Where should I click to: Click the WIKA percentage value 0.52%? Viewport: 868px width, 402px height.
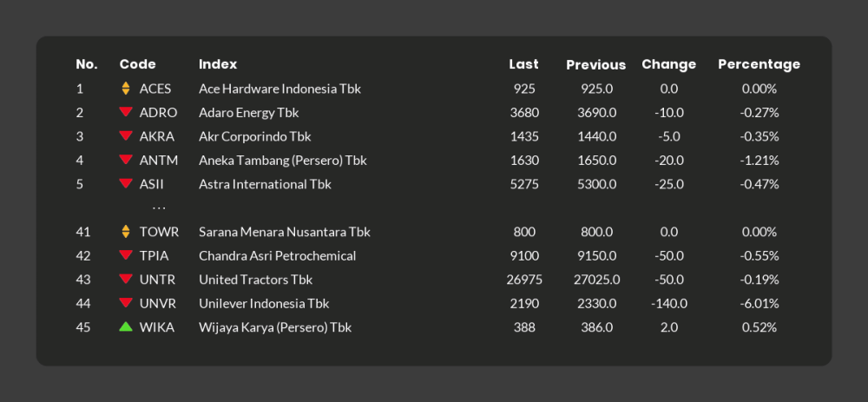[x=759, y=327]
